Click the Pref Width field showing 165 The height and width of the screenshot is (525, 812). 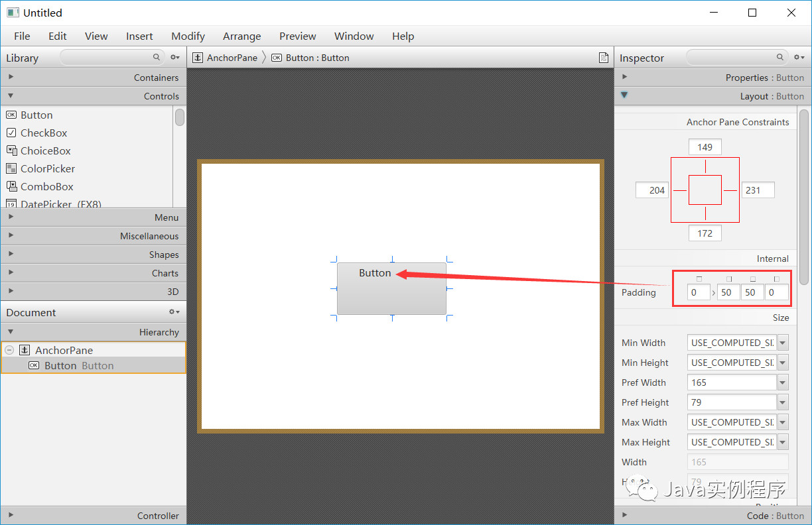click(x=731, y=382)
